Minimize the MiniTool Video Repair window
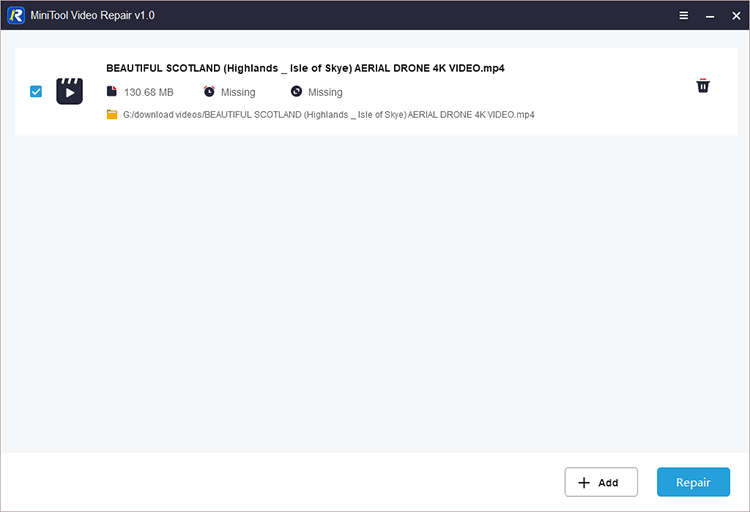Image resolution: width=750 pixels, height=512 pixels. coord(710,16)
